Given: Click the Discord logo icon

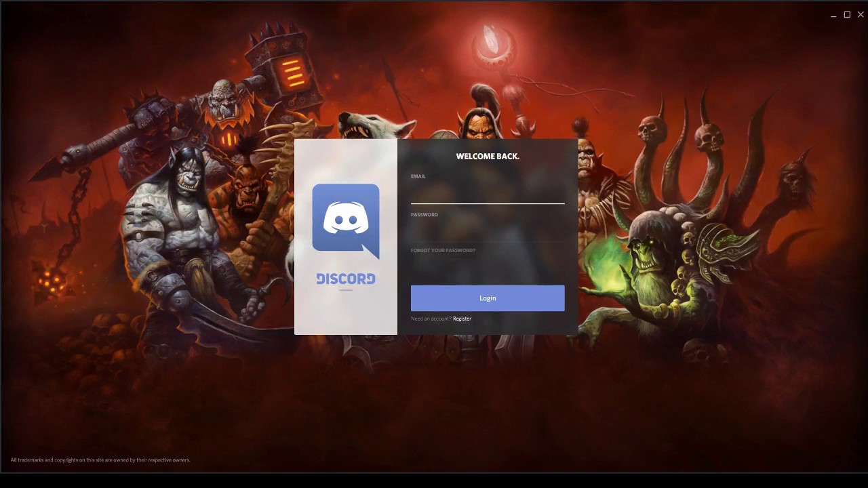Looking at the screenshot, I should point(346,221).
